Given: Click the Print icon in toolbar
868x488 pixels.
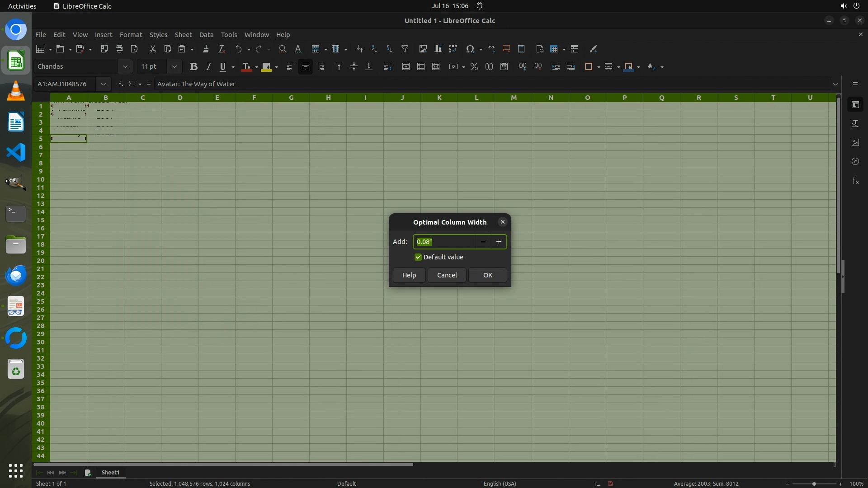Looking at the screenshot, I should 119,49.
